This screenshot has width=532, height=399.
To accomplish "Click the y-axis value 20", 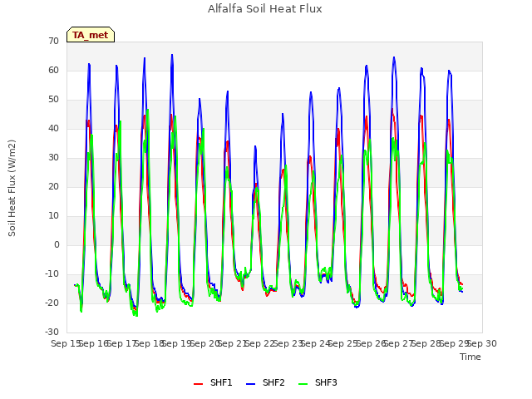I will 53,187.
